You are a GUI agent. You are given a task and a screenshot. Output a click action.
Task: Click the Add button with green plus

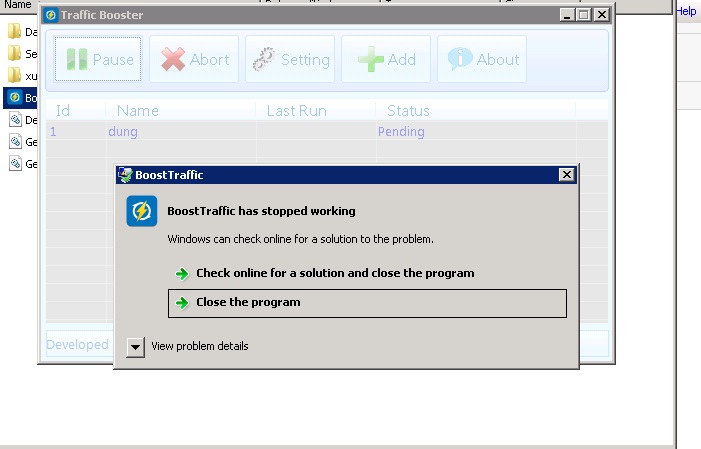point(386,59)
